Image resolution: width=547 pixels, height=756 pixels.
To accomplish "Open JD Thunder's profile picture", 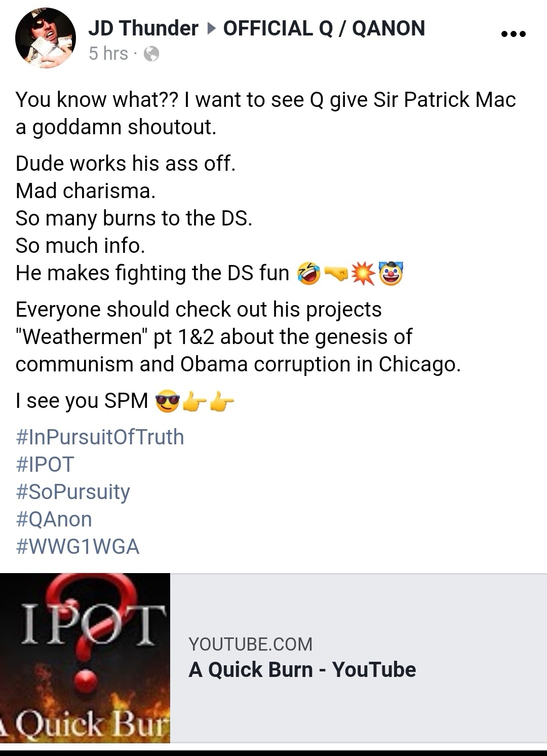I will pos(46,38).
